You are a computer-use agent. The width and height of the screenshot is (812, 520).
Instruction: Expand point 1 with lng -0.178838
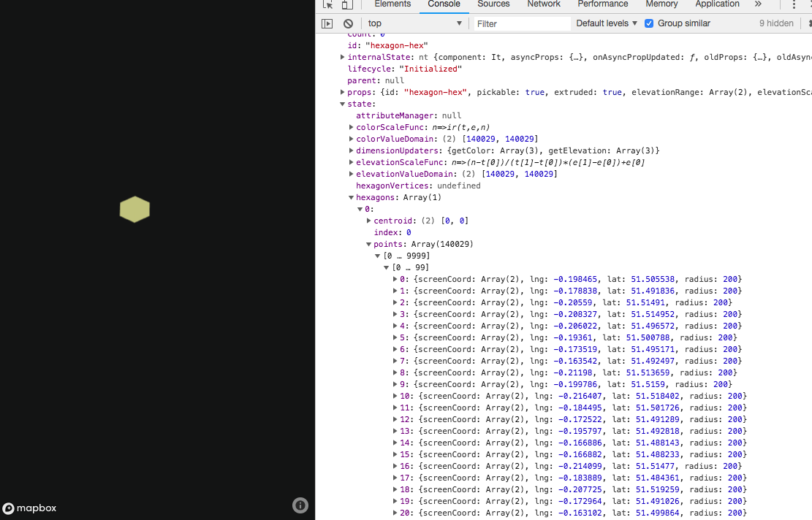(x=395, y=291)
